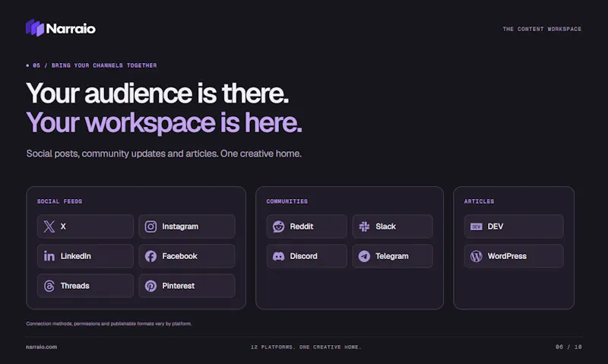
Task: Click the WordPress logo icon
Action: (477, 256)
